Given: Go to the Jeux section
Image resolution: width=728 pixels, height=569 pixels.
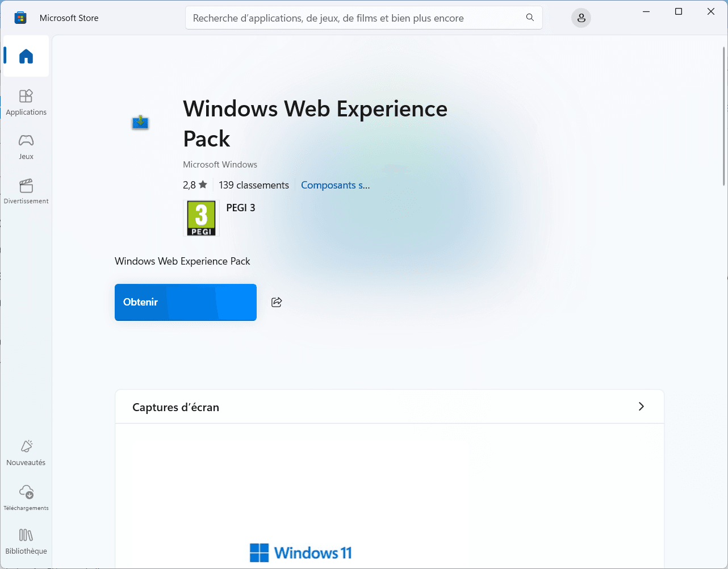Looking at the screenshot, I should [x=26, y=147].
